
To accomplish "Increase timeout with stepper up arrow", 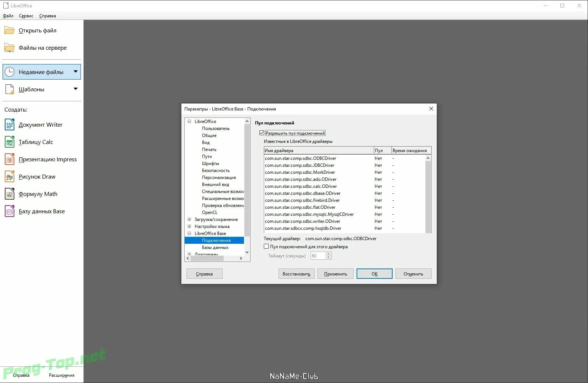I will pos(329,254).
